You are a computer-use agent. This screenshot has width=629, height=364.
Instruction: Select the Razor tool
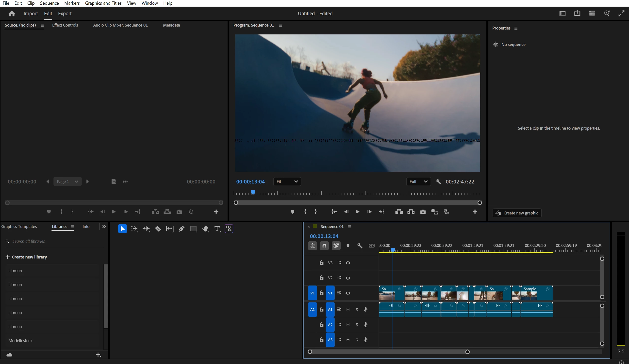158,229
